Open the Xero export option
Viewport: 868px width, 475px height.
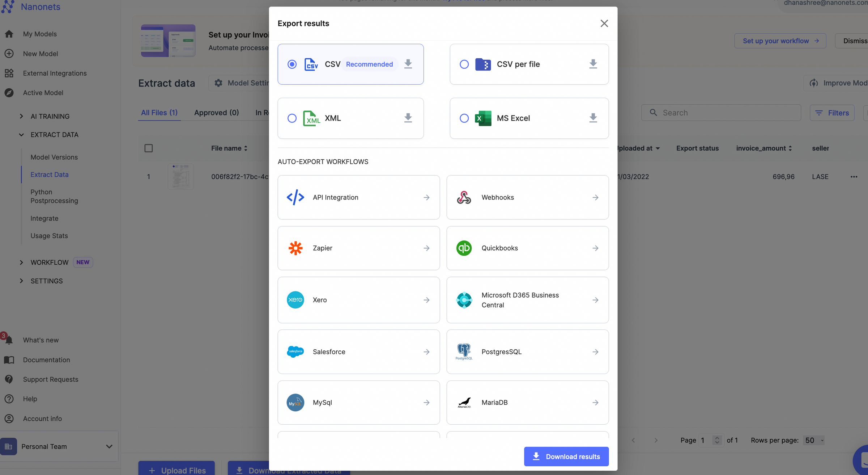coord(358,300)
